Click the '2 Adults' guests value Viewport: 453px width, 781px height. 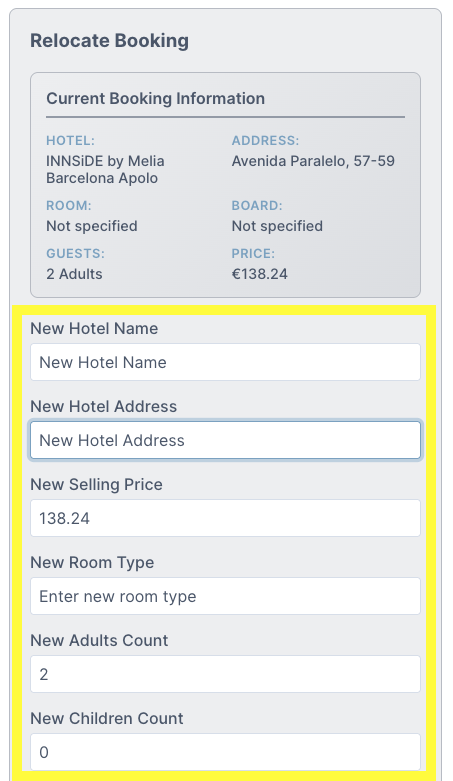(x=74, y=274)
